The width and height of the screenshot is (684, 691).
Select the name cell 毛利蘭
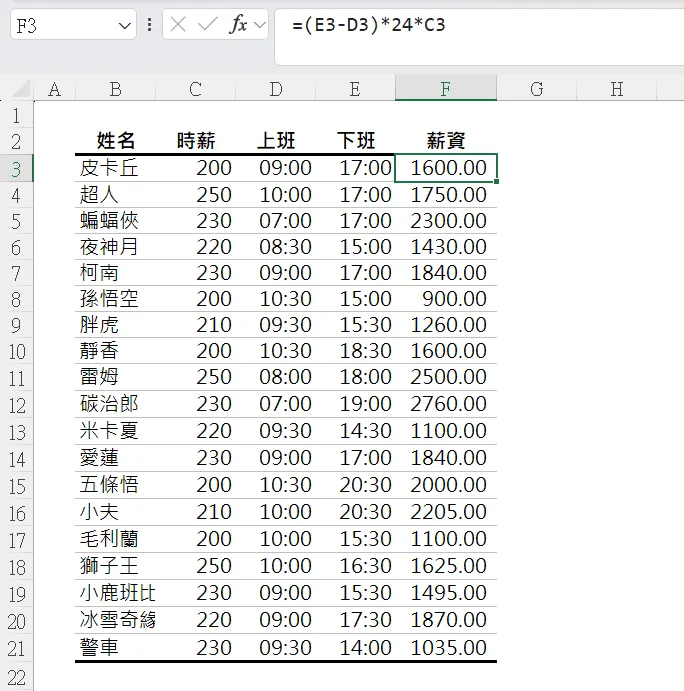pos(115,539)
